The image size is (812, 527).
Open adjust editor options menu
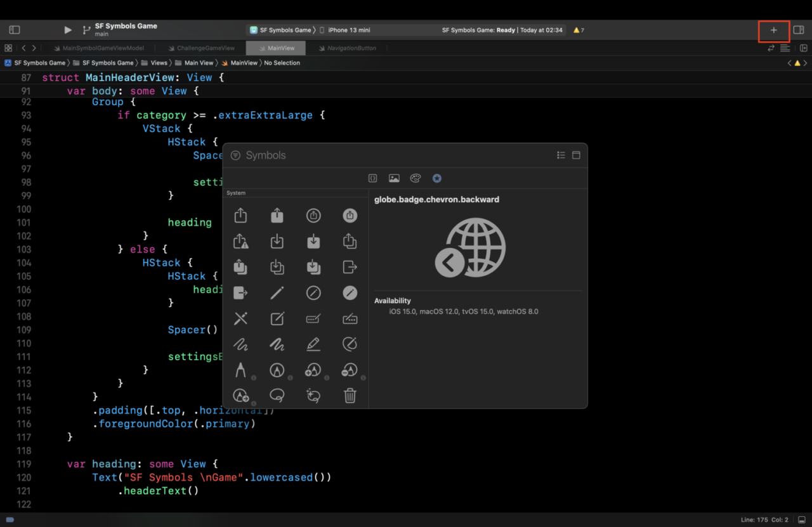point(785,48)
